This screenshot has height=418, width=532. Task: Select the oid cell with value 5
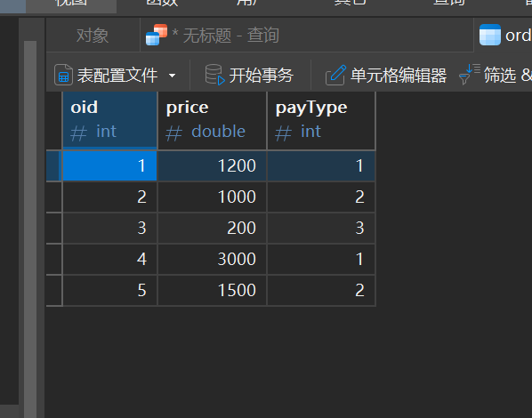click(110, 291)
